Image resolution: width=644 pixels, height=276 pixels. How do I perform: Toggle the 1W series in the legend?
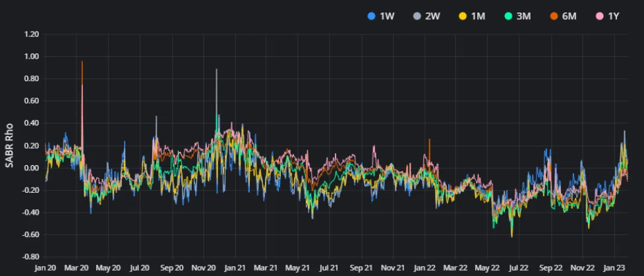(x=381, y=17)
